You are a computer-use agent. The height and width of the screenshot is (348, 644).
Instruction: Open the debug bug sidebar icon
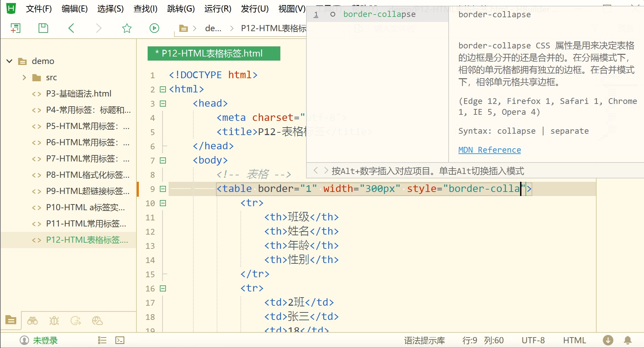pyautogui.click(x=54, y=321)
